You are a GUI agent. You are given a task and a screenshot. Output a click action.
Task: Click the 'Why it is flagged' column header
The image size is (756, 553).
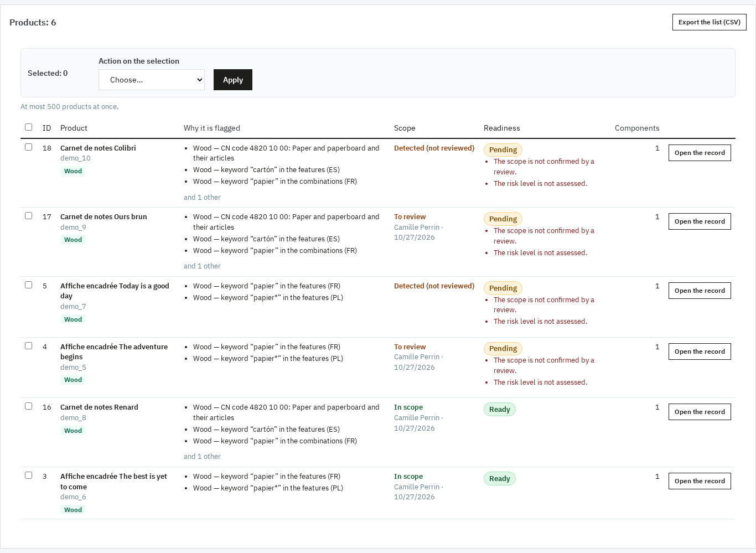tap(212, 128)
